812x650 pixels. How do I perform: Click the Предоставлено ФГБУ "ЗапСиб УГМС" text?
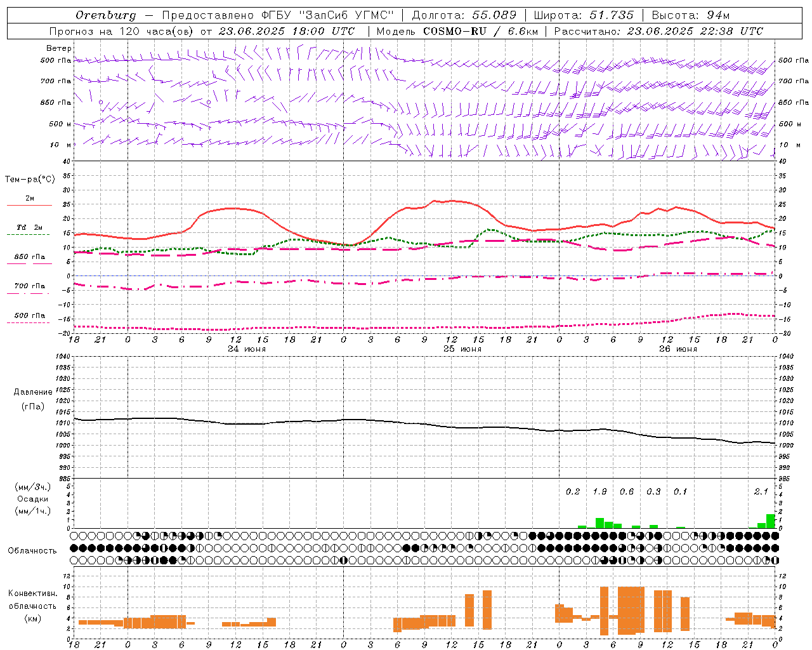(278, 15)
